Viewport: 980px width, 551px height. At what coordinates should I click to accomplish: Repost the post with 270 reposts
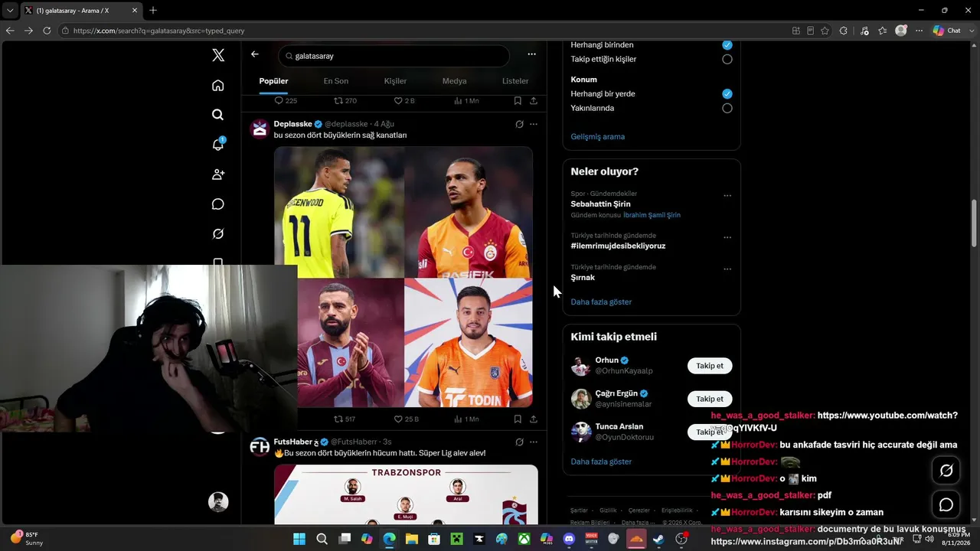tap(345, 101)
